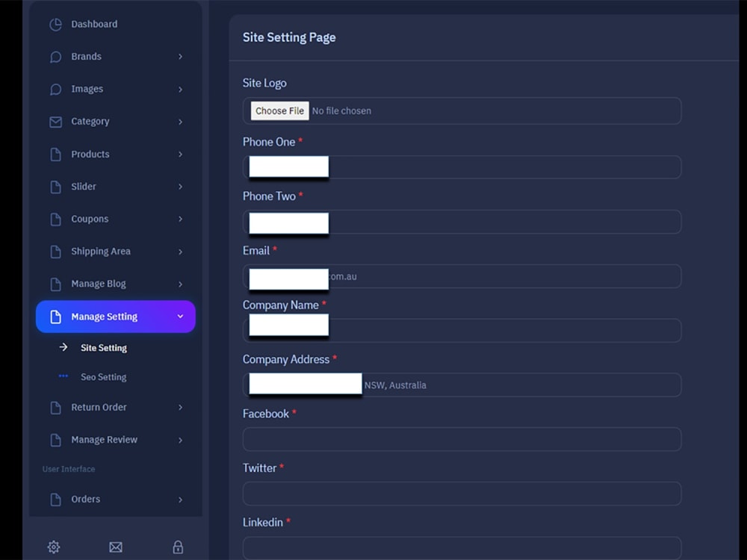The height and width of the screenshot is (560, 747).
Task: Click the Coupons file icon
Action: 55,219
